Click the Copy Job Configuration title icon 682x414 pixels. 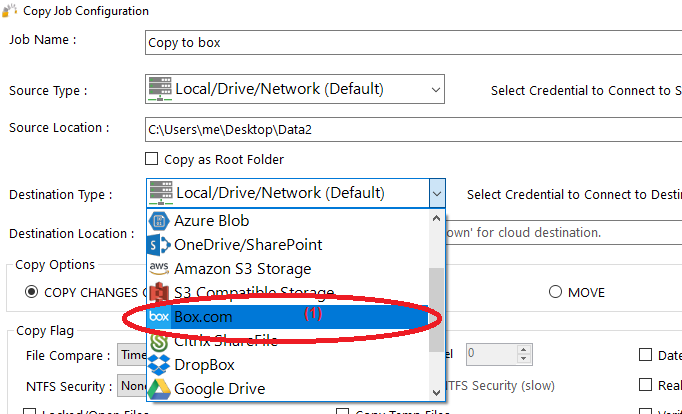click(10, 10)
